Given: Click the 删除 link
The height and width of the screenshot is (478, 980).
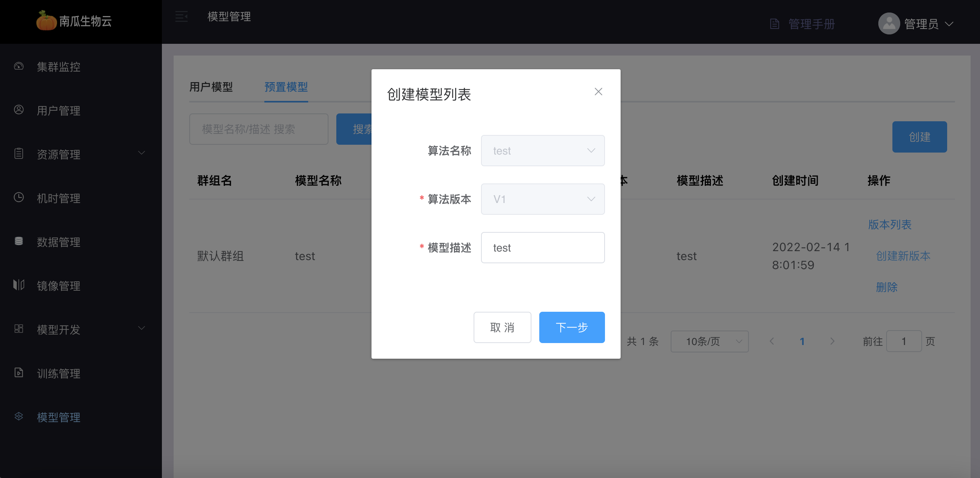Looking at the screenshot, I should click(x=887, y=287).
